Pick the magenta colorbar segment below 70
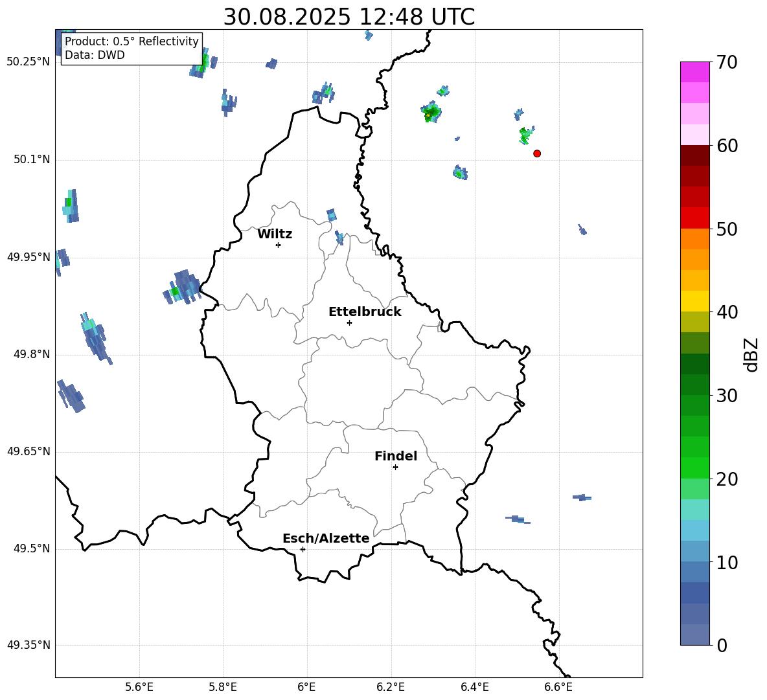The image size is (767, 700). [695, 72]
